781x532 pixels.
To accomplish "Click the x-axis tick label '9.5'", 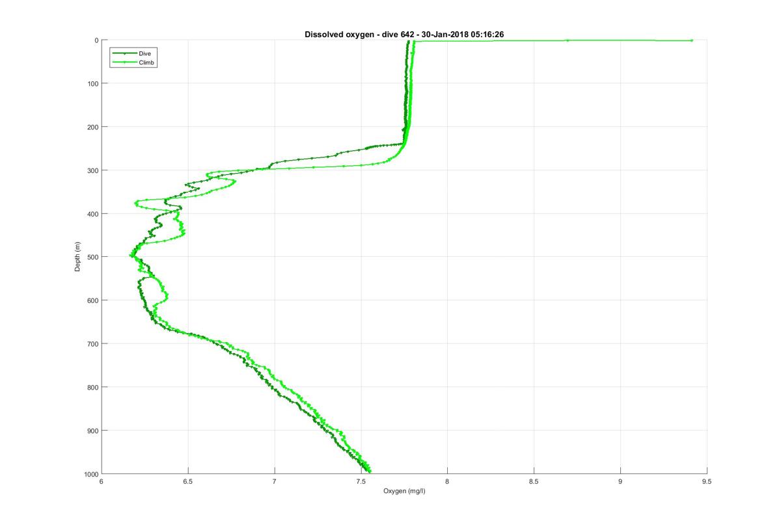I will [x=707, y=482].
